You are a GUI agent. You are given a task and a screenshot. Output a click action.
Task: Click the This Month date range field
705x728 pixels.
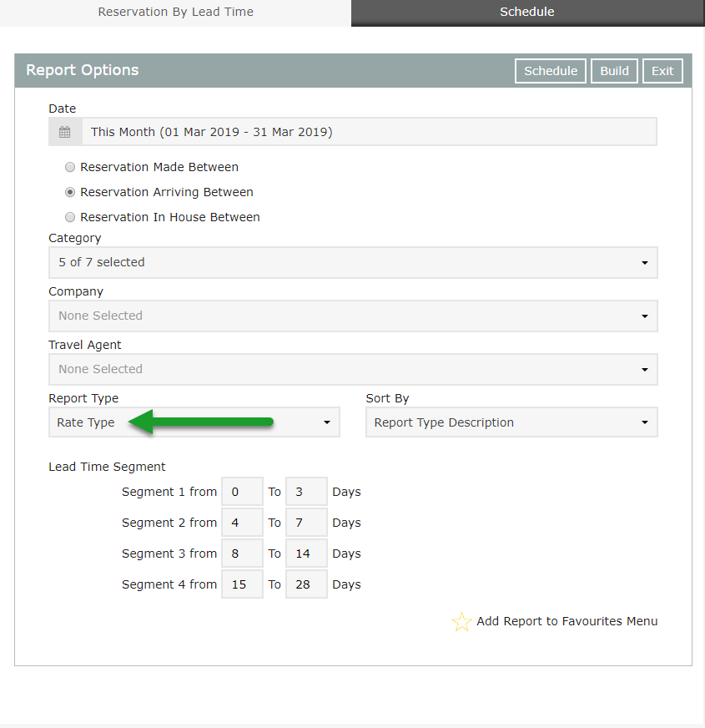(x=370, y=132)
